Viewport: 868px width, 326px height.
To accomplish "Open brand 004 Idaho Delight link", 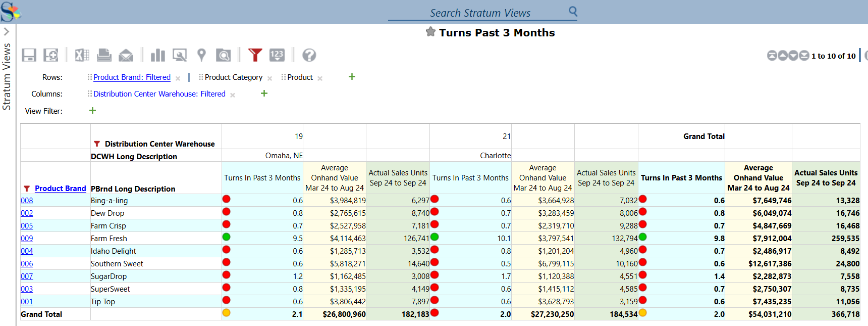I will [x=27, y=251].
